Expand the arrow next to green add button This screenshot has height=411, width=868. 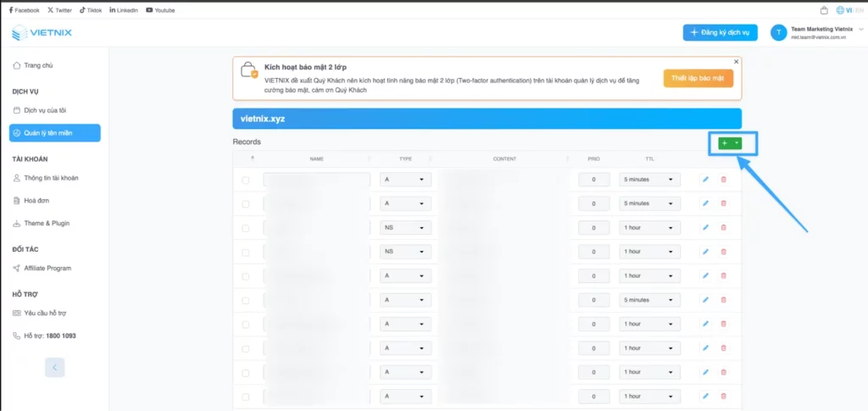(737, 143)
